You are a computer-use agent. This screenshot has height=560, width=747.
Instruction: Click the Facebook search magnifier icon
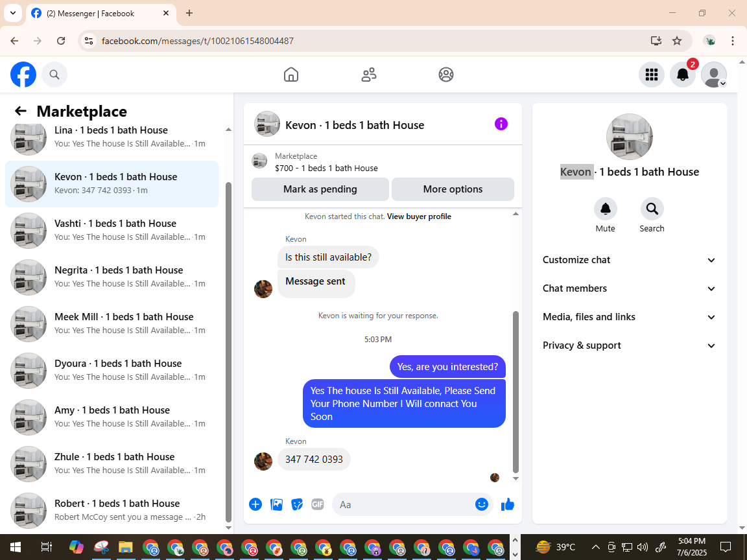(54, 75)
